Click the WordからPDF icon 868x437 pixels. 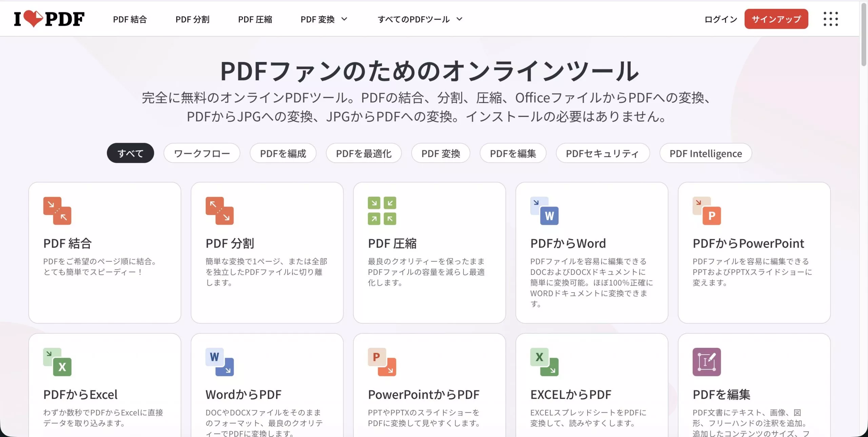coord(220,362)
